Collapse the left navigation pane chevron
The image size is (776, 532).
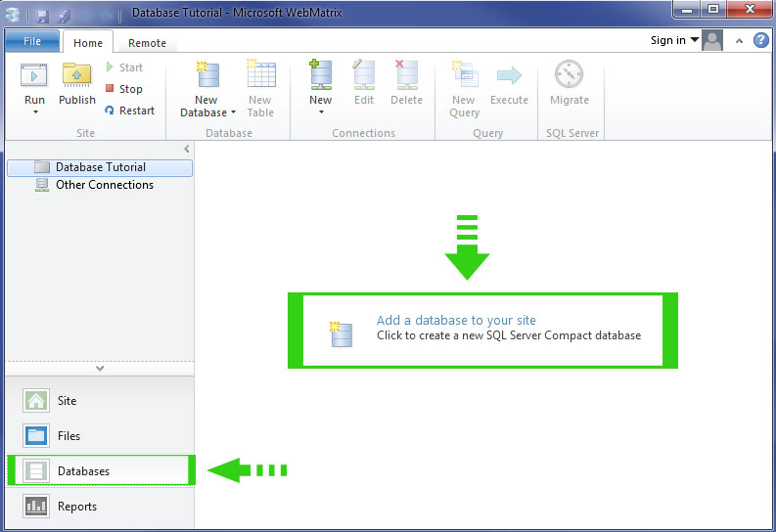(187, 149)
